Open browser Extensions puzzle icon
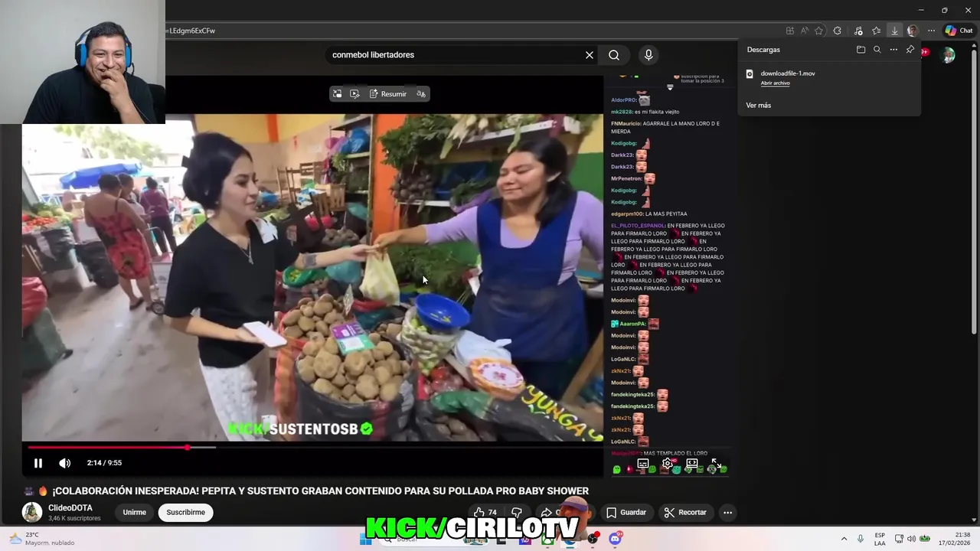980x551 pixels. [837, 31]
